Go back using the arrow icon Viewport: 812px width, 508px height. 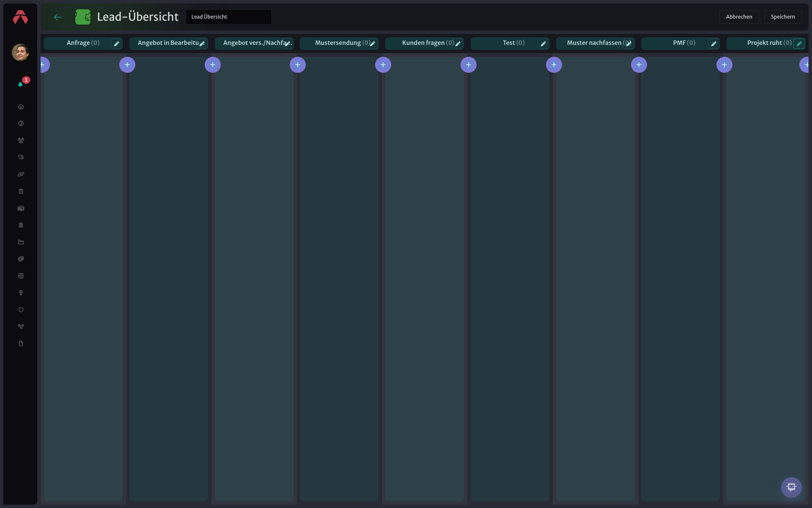click(58, 17)
